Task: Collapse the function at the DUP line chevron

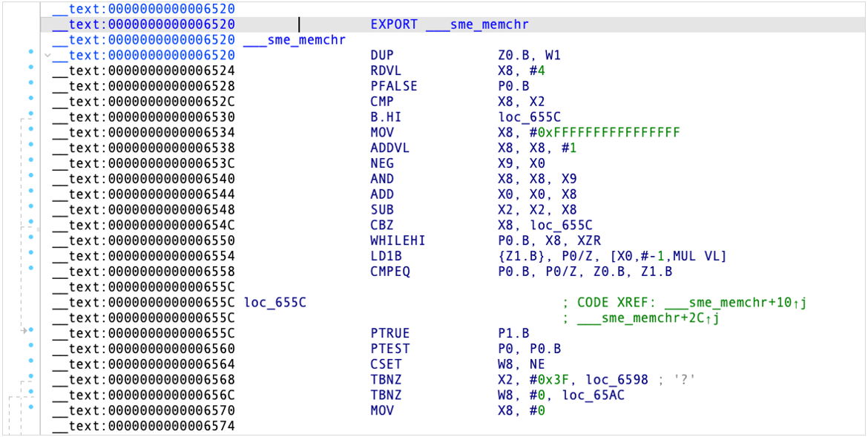Action: (47, 56)
